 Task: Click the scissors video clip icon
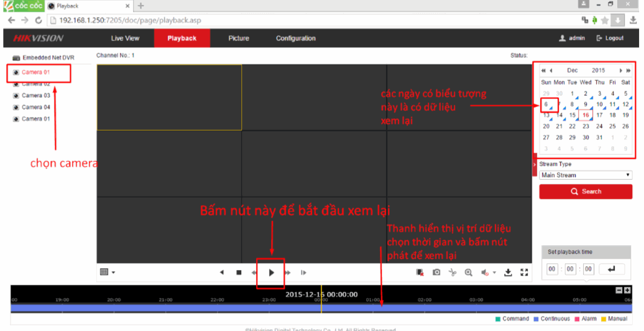[x=453, y=273]
